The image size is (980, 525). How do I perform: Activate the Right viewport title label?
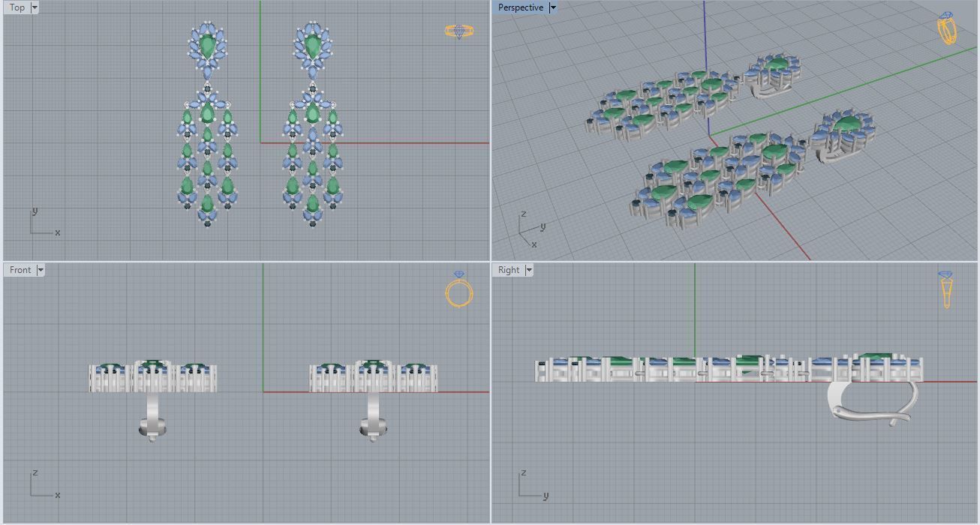click(509, 270)
